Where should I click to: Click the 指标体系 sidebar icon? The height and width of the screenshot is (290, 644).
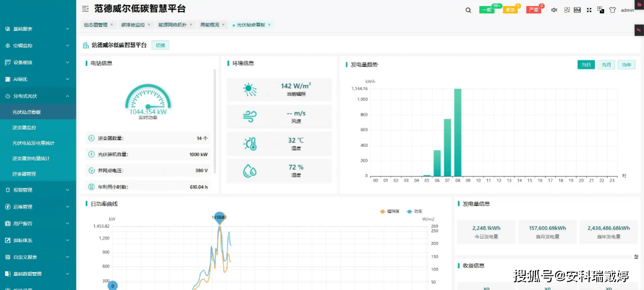pos(8,240)
